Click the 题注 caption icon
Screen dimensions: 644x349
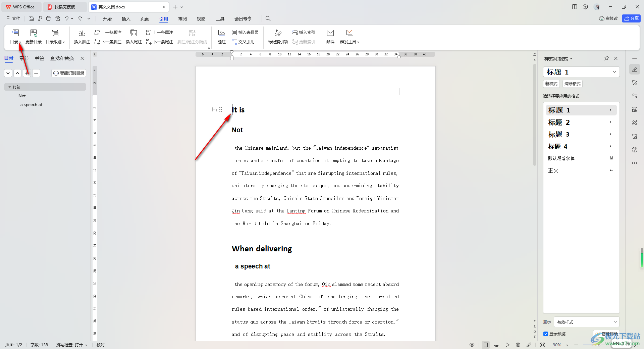point(222,33)
